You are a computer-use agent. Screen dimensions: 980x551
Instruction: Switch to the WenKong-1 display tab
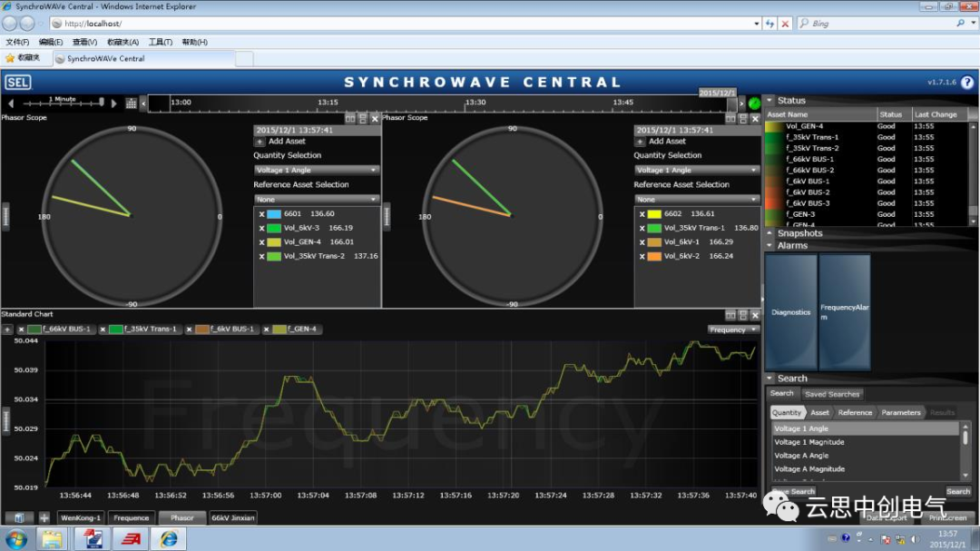point(81,517)
